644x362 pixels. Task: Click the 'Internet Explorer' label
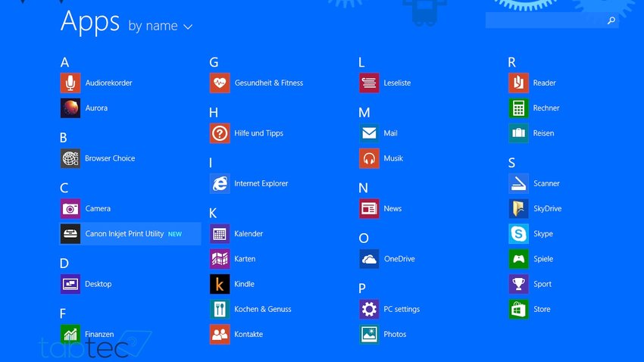pyautogui.click(x=261, y=183)
